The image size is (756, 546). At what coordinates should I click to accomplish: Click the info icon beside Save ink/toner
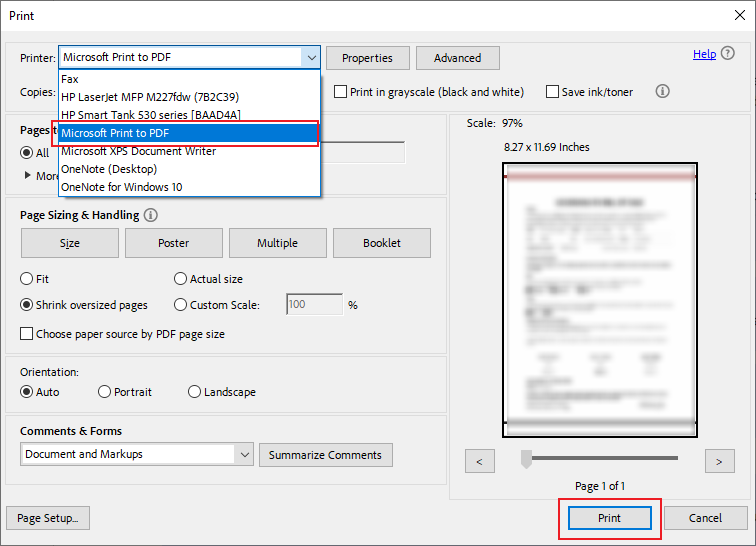tap(662, 91)
